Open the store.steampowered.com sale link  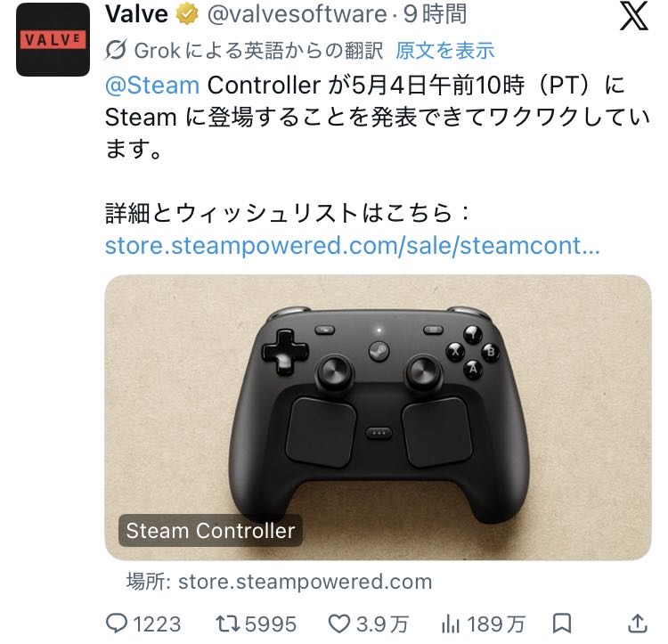click(x=353, y=246)
